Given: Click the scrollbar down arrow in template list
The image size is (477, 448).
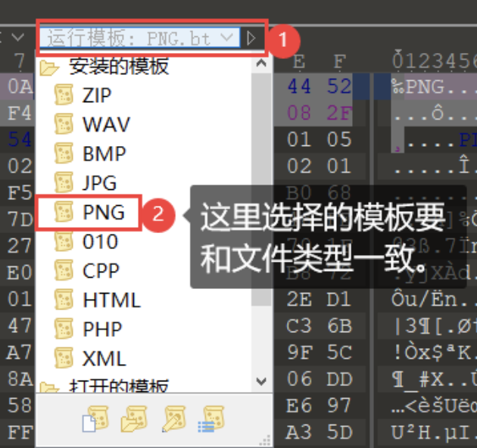Looking at the screenshot, I should tap(261, 380).
